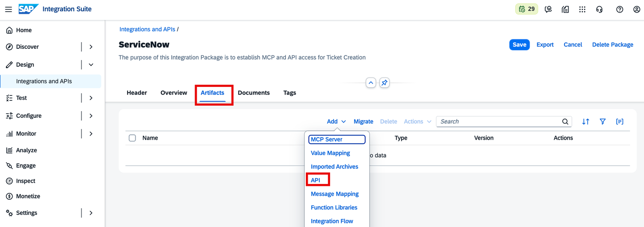This screenshot has height=227, width=644.
Task: Open the support headset icon
Action: point(600,9)
